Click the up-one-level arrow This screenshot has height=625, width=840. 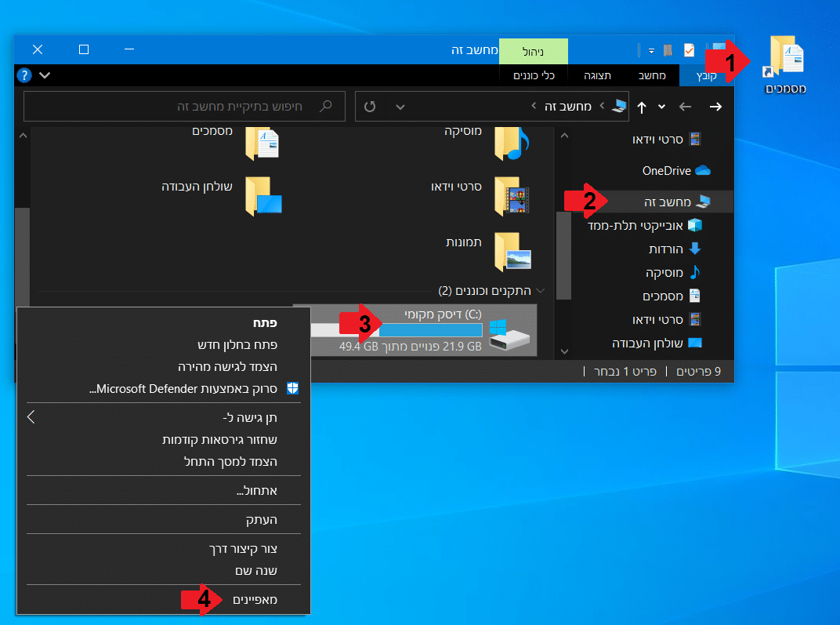642,107
